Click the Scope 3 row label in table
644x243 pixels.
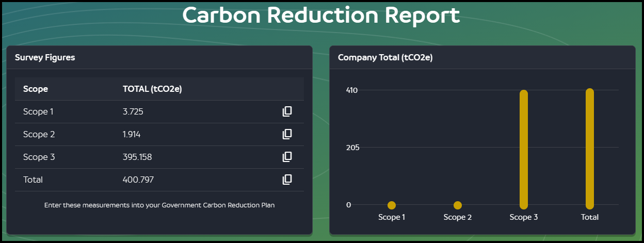tap(39, 157)
